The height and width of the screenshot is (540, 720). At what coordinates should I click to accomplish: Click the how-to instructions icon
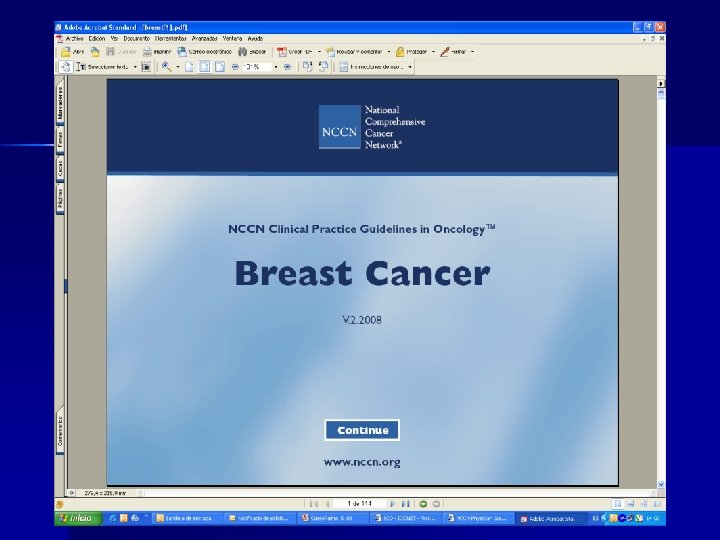pyautogui.click(x=343, y=67)
